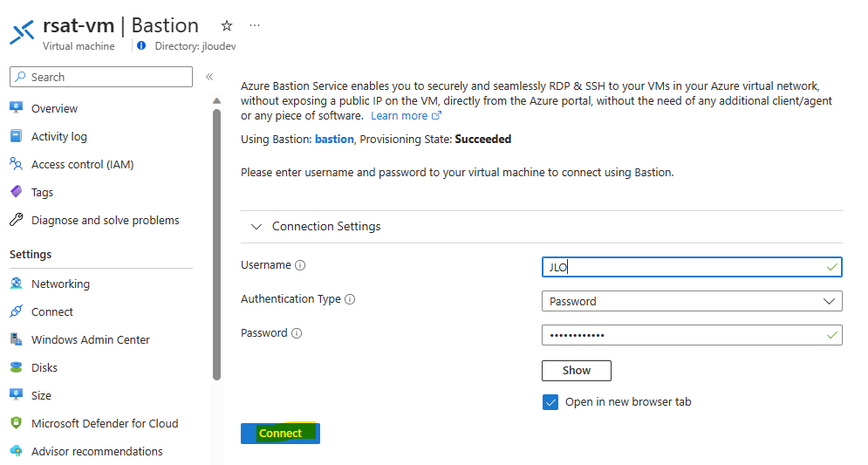Collapse the Connection Settings section
This screenshot has height=465, width=868.
256,227
